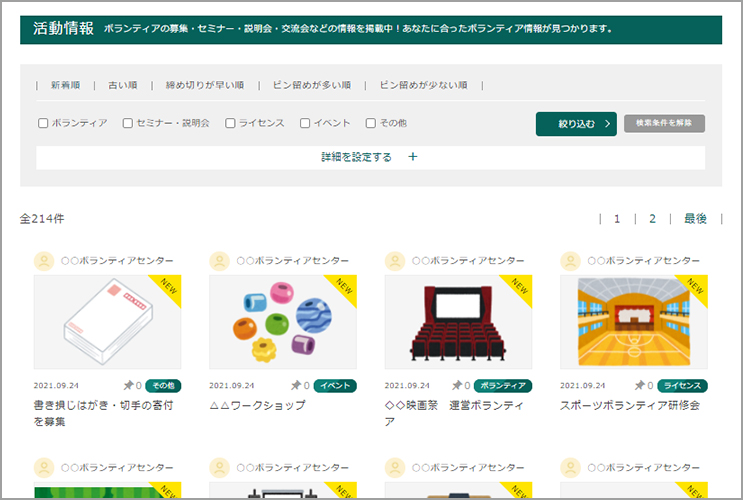The height and width of the screenshot is (500, 743).
Task: Click avatar icon above beads card
Action: 219,261
